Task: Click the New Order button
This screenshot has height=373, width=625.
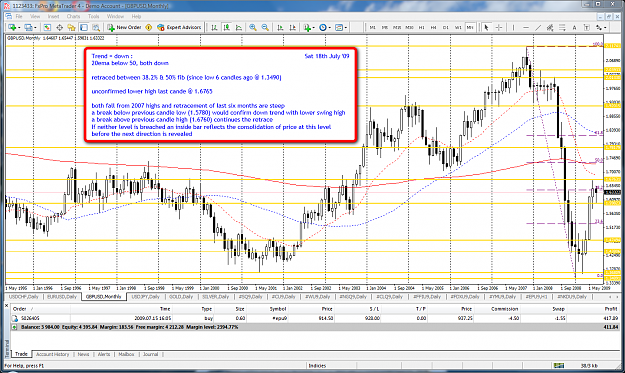Action: [124, 27]
